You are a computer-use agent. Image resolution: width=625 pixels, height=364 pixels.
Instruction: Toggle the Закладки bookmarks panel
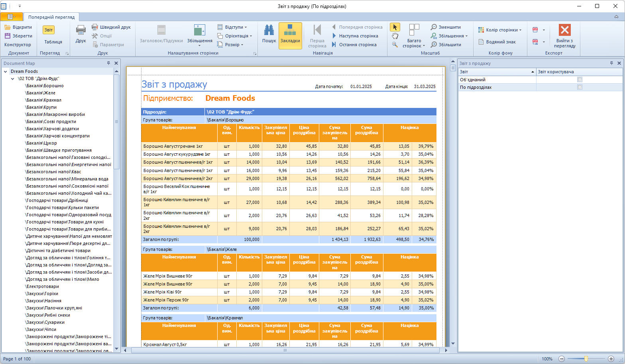click(290, 35)
